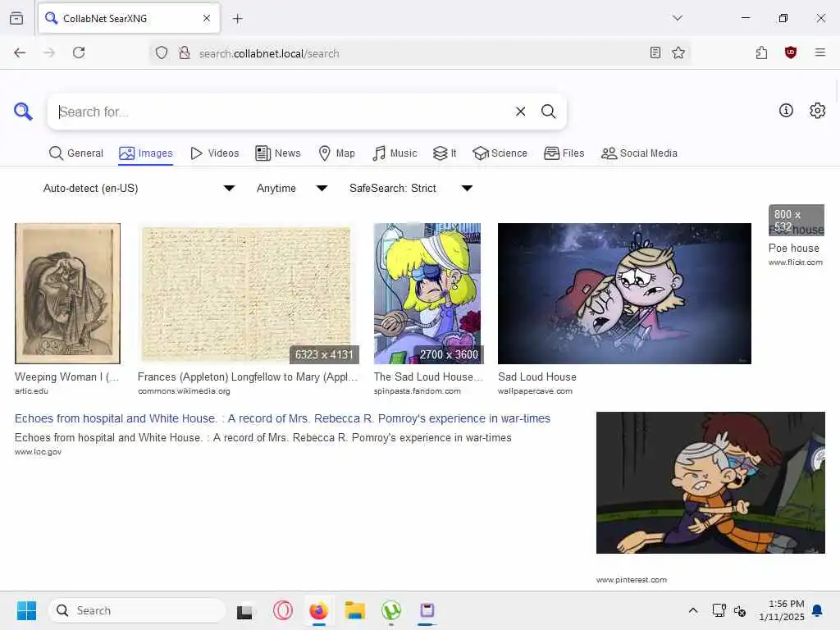Open Frances Longfellow letter thumbnail
The image size is (840, 630).
pos(248,294)
